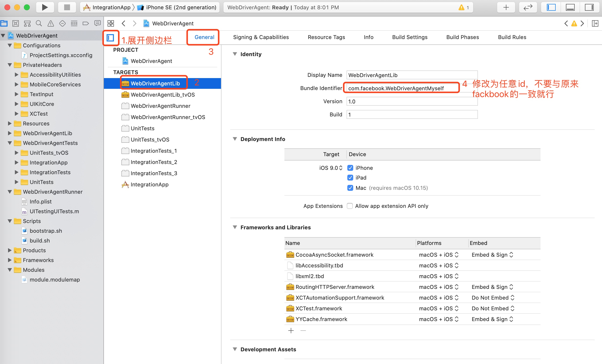The height and width of the screenshot is (364, 602).
Task: Add framework with the plus button
Action: [291, 331]
